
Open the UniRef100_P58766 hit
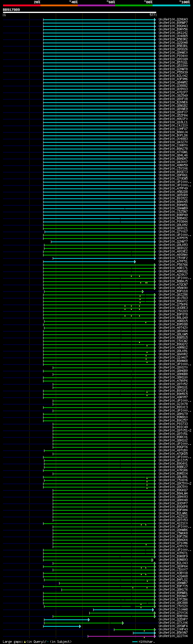[173, 265]
